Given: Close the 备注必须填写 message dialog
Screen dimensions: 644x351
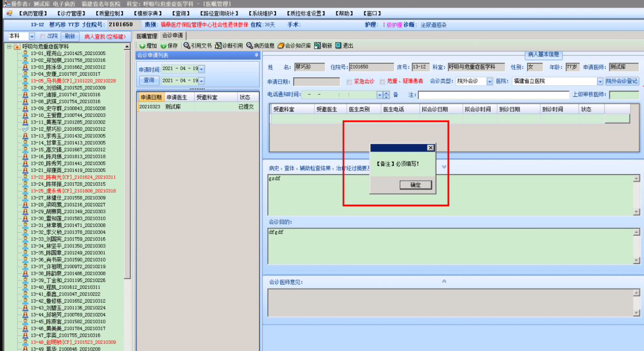Looking at the screenshot, I should coord(431,148).
